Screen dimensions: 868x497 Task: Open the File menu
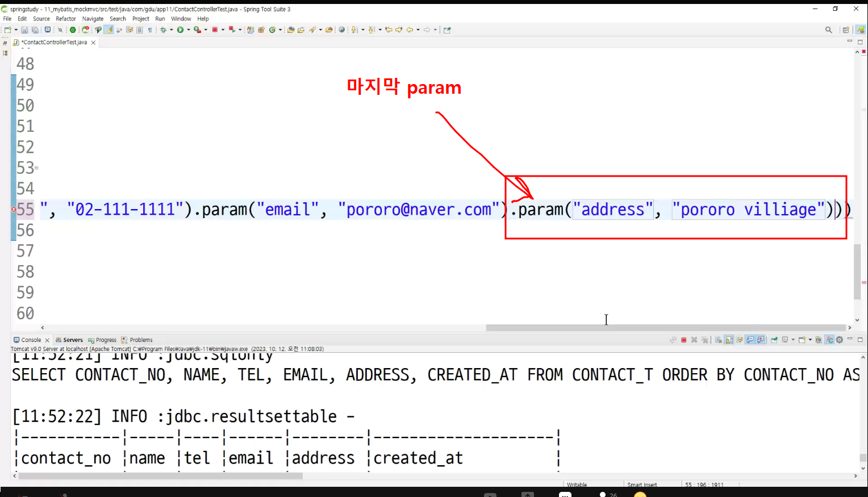coord(7,19)
